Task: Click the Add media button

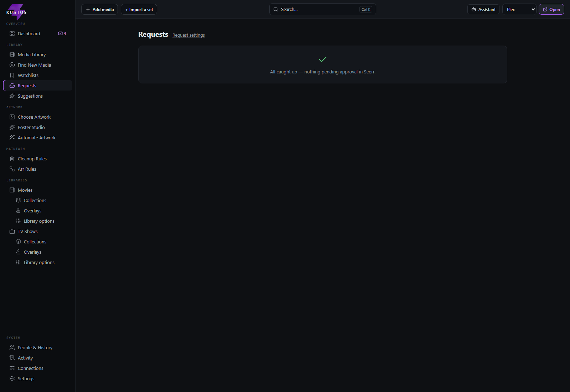Action: pos(100,10)
